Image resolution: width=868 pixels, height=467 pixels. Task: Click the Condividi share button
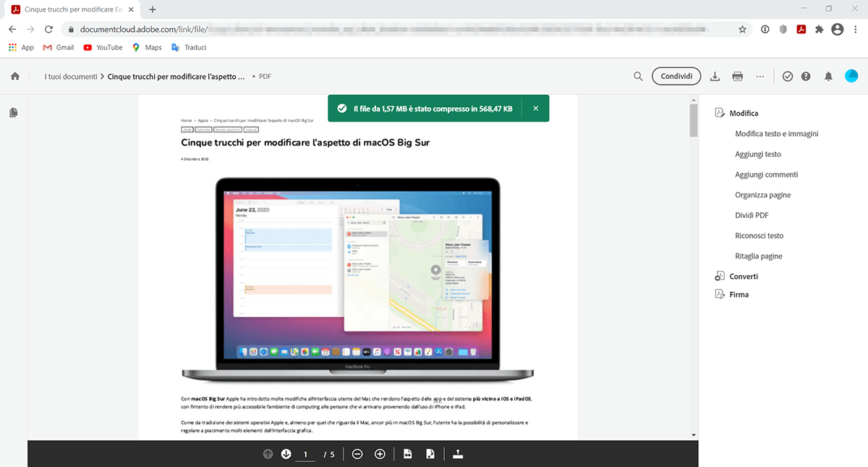[x=676, y=76]
